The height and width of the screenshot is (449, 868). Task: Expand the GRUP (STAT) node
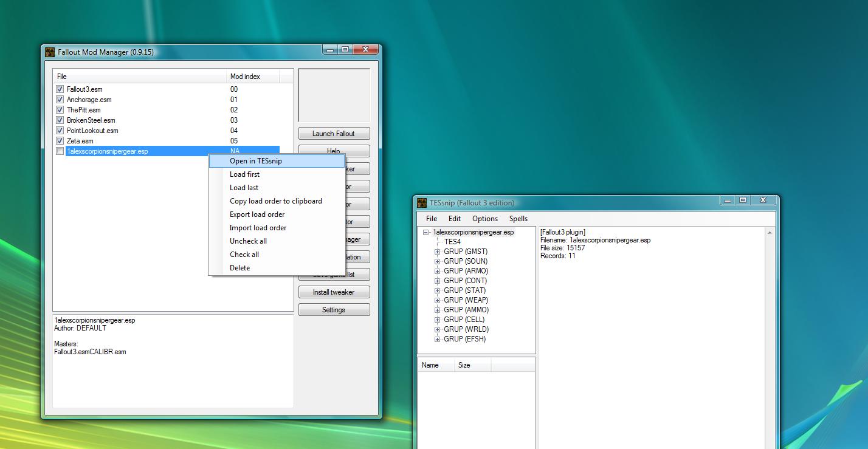[x=437, y=290]
